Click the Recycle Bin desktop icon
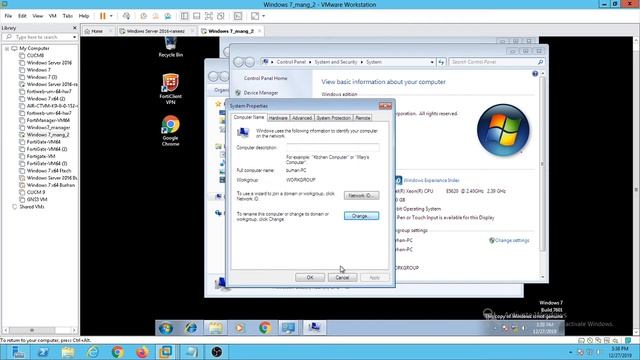640x360 pixels. pyautogui.click(x=171, y=47)
